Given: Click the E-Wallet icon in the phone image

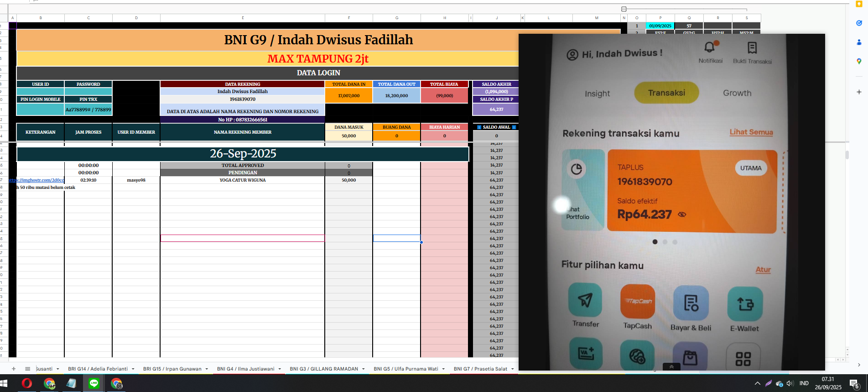Looking at the screenshot, I should [745, 304].
